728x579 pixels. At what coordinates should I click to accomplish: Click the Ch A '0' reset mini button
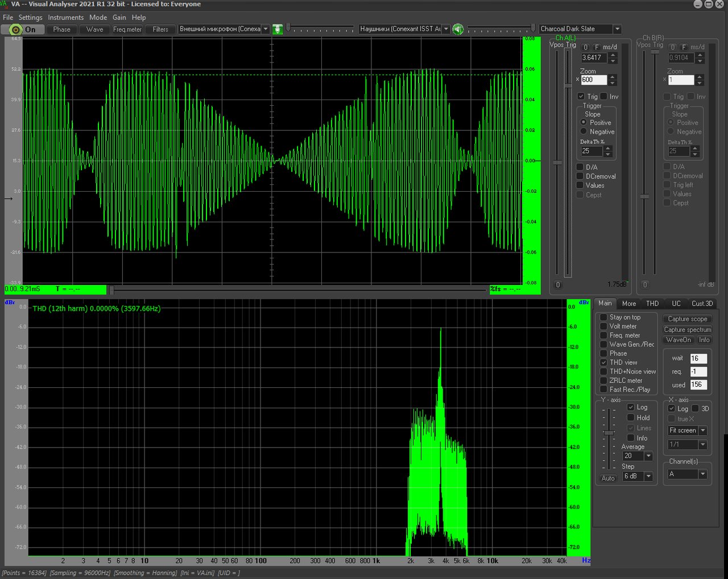[x=586, y=47]
